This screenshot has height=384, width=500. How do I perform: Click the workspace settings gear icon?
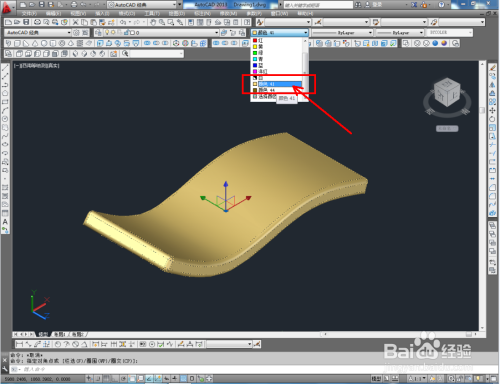coord(76,33)
